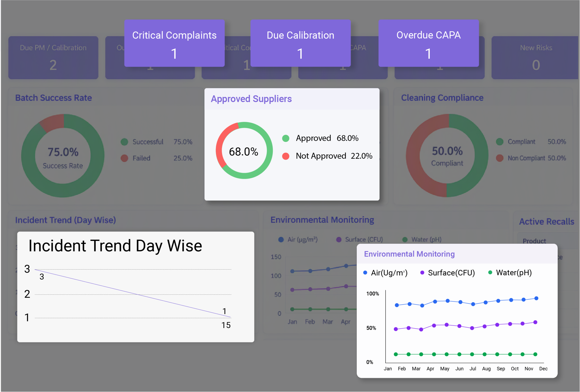Click the dimmed Environmental Monitoring background heading

point(322,220)
